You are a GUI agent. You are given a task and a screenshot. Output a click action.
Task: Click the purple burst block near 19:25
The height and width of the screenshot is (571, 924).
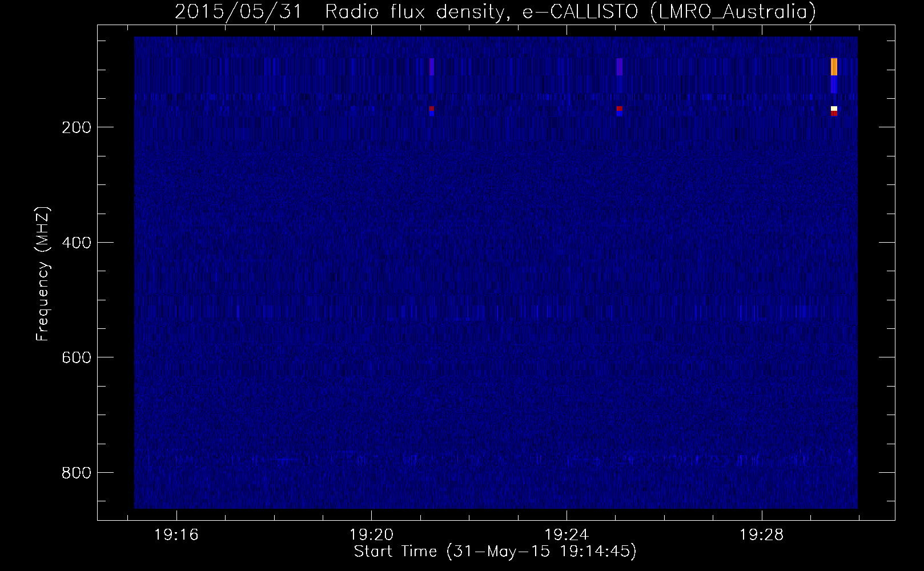(x=620, y=67)
